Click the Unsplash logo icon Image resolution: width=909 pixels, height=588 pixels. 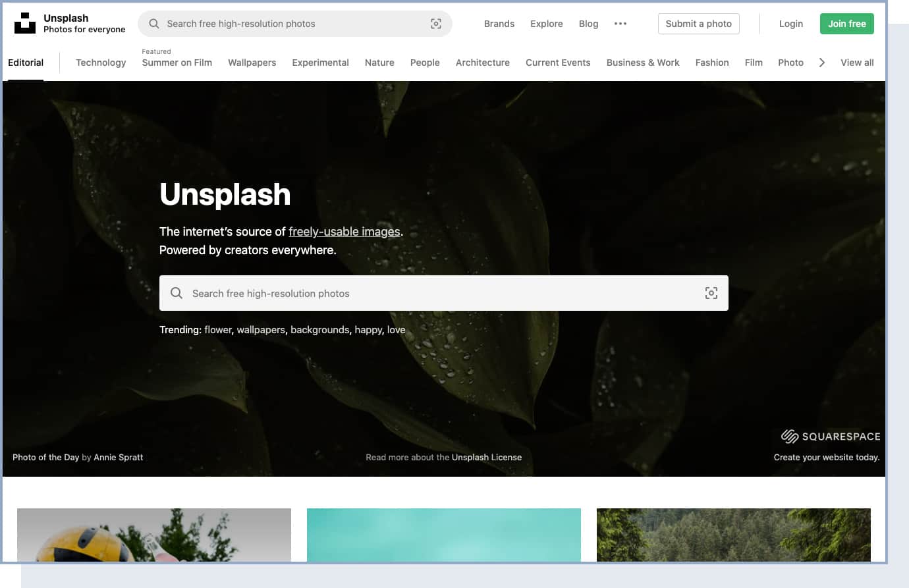tap(25, 23)
